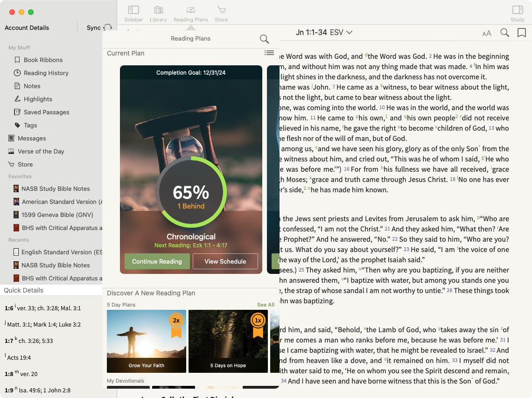Click the Continue Reading button
This screenshot has height=398, width=532.
point(157,261)
